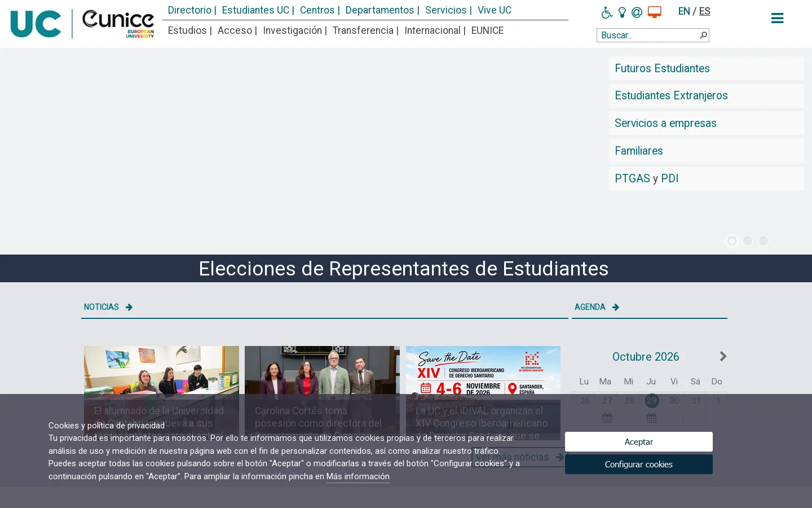This screenshot has width=812, height=508.
Task: Open the EUNICE navigation item
Action: pos(487,30)
